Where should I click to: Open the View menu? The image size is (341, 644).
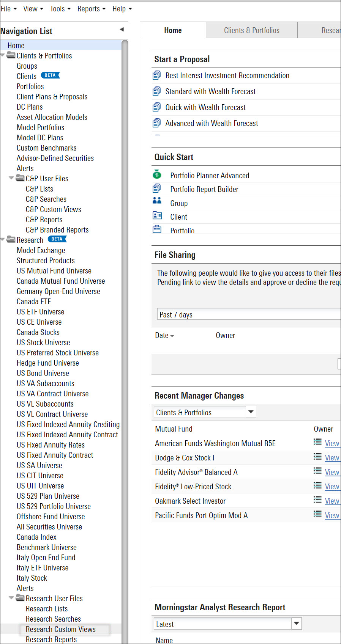33,9
